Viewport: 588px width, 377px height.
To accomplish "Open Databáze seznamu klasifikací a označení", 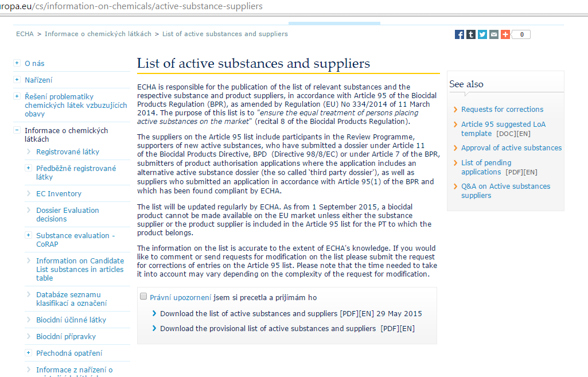I will click(72, 299).
